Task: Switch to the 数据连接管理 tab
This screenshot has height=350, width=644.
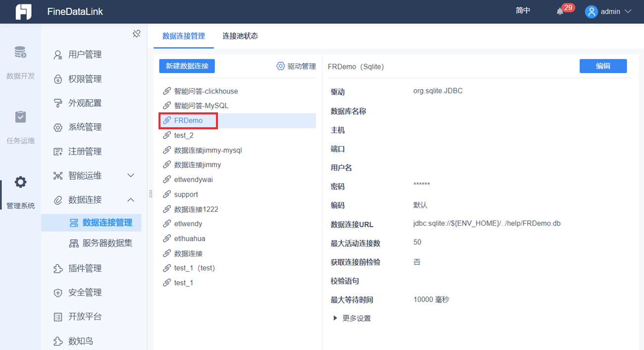Action: point(183,36)
